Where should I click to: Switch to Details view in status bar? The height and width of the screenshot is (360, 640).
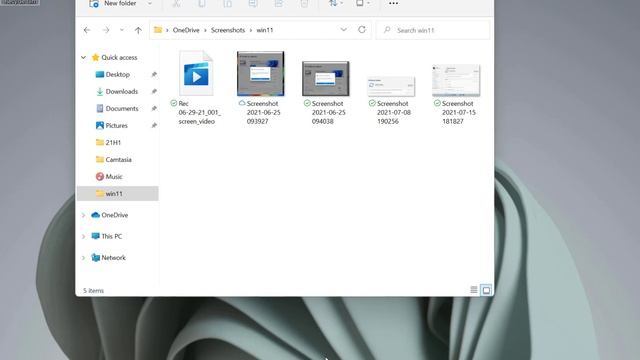[x=473, y=290]
